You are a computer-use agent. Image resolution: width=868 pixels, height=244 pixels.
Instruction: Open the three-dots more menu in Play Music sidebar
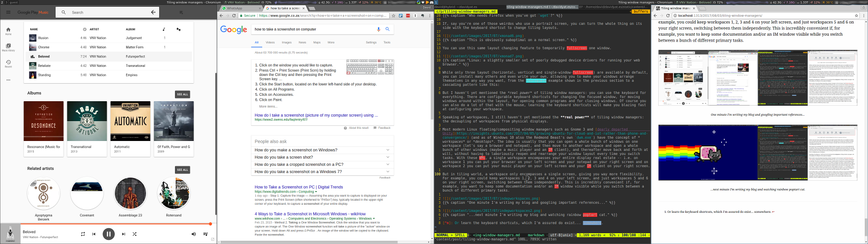[8, 80]
